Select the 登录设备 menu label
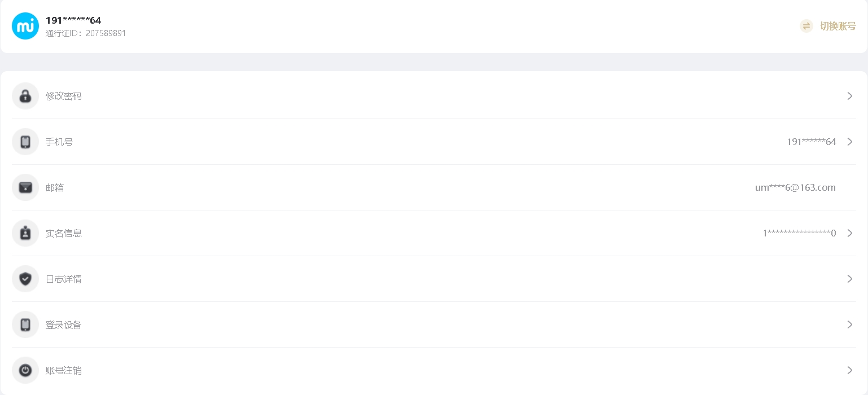868x395 pixels. pos(64,325)
